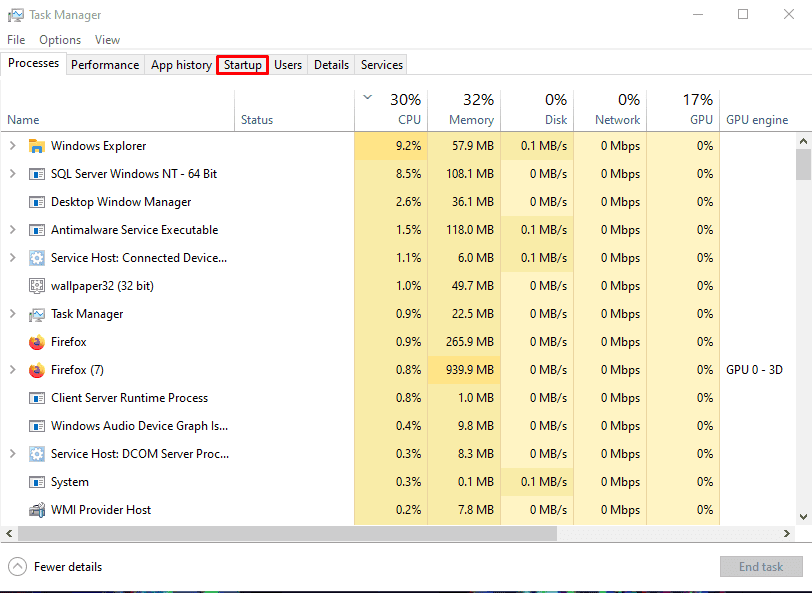The width and height of the screenshot is (812, 593).
Task: Click the Service Host: DCOM Server gear icon
Action: click(36, 454)
